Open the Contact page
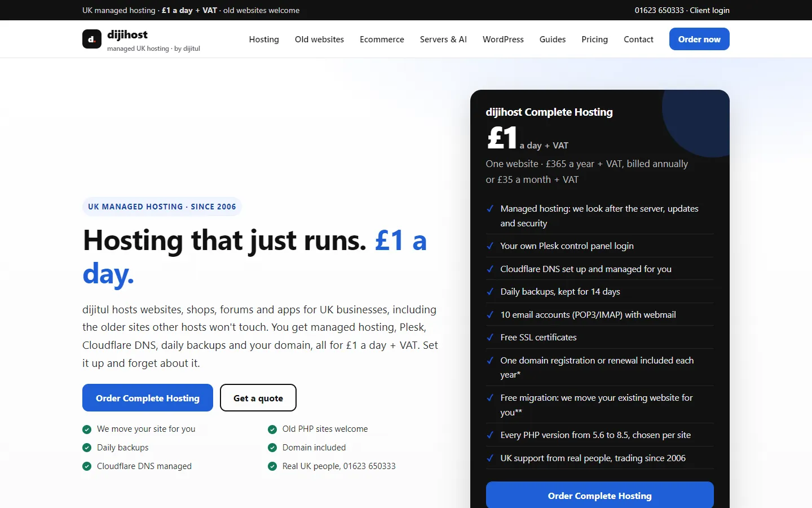Screen dimensions: 812x508 point(638,39)
